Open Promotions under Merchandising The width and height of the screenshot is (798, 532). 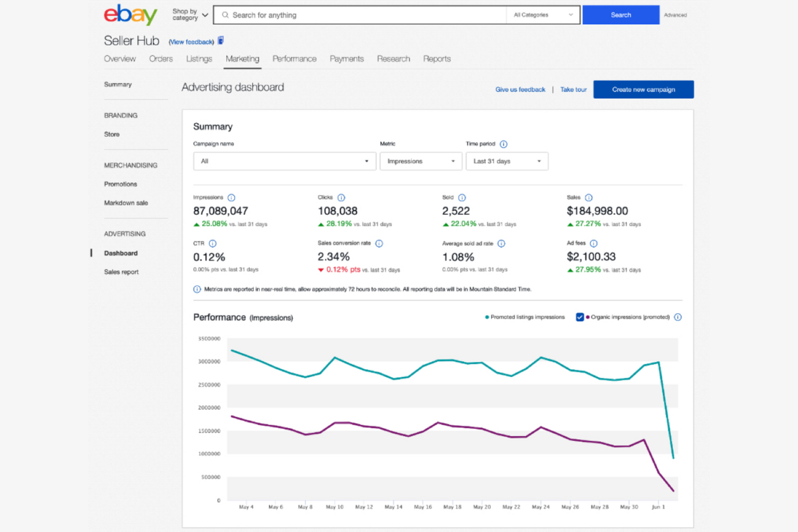[120, 184]
